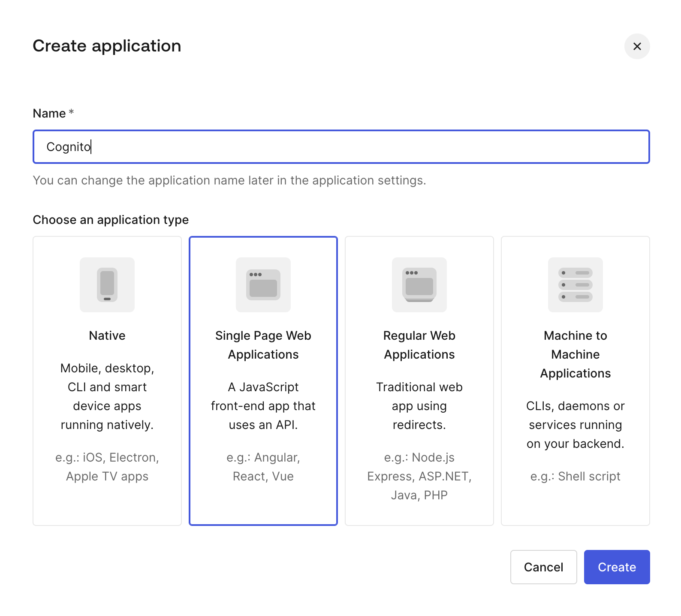Click 'Traditional web app using redirects' text
Viewport: 681px width, 616px height.
coord(419,406)
